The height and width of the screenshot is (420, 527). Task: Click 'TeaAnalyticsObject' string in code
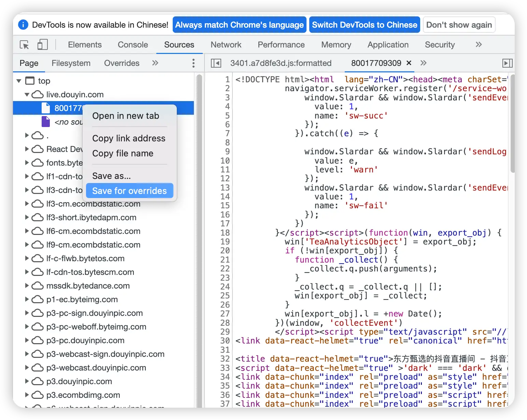click(x=354, y=242)
